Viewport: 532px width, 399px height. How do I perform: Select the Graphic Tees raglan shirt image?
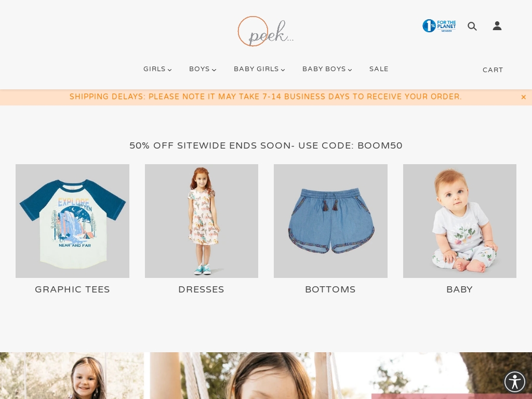click(x=72, y=221)
